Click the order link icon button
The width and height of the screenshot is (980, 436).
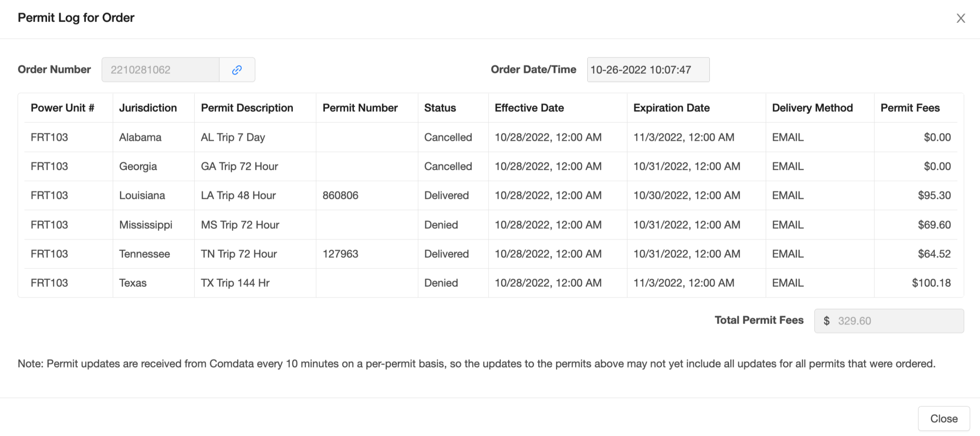coord(237,70)
